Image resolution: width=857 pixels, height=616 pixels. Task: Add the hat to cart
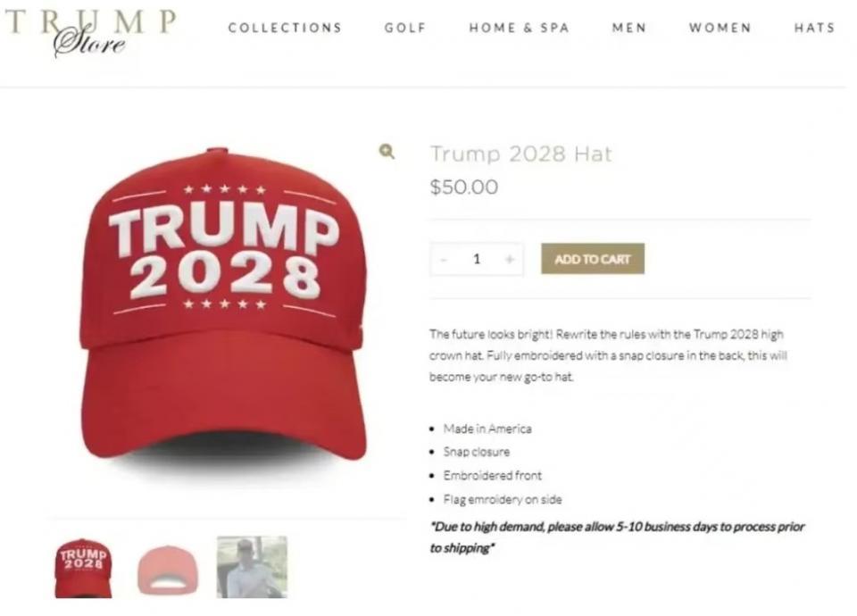(x=593, y=259)
